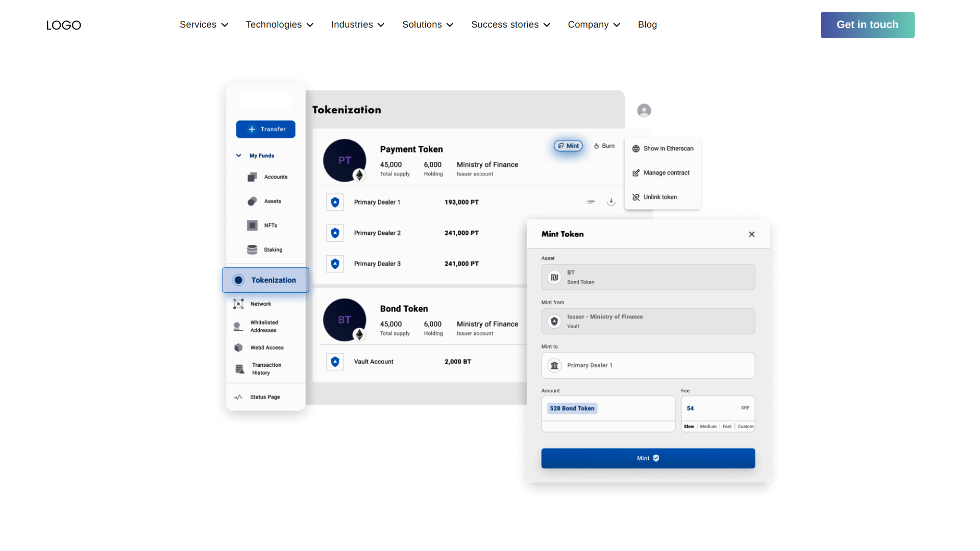The image size is (980, 551).
Task: Click the fee value 54 field
Action: [x=718, y=409]
